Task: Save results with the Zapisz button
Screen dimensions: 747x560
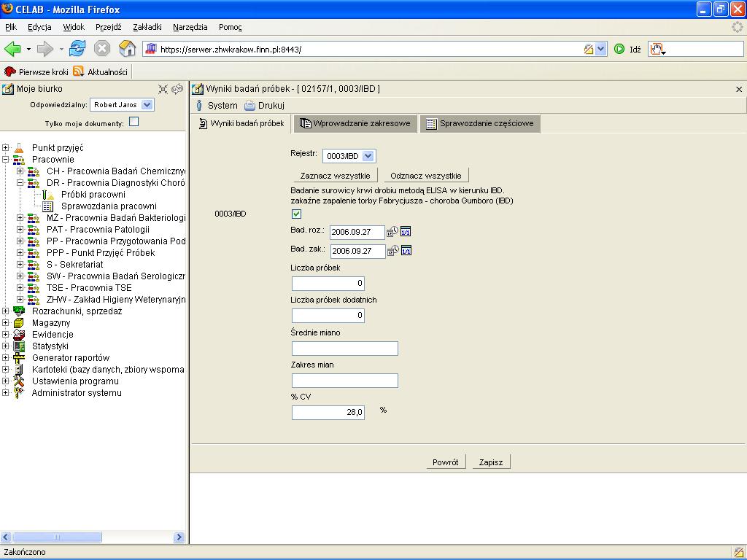Action: (x=491, y=462)
